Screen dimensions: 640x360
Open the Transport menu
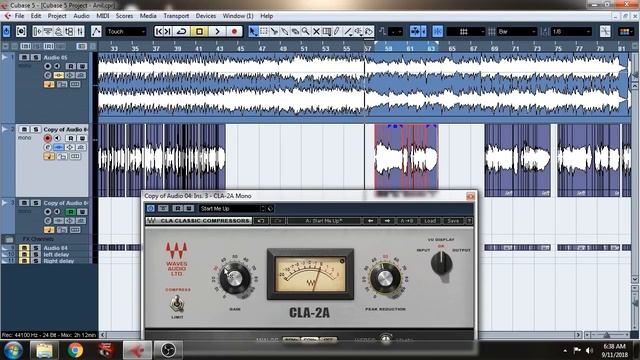pyautogui.click(x=176, y=16)
